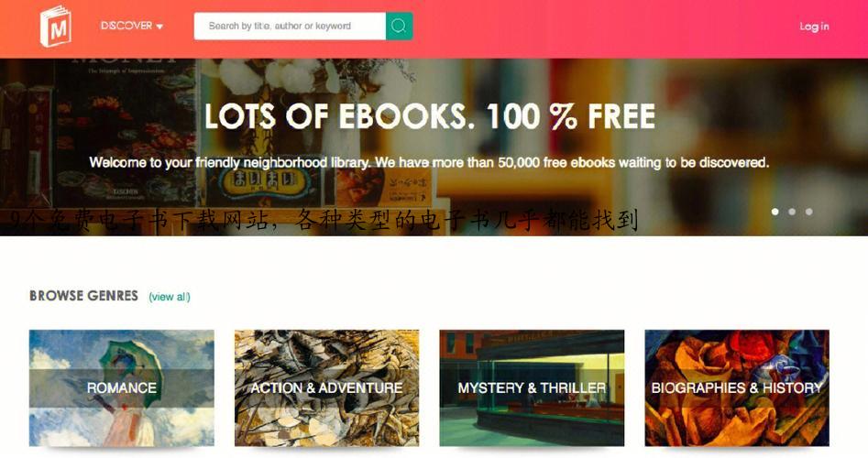Click the book logo icon with letter M
868x458 pixels.
tap(55, 26)
